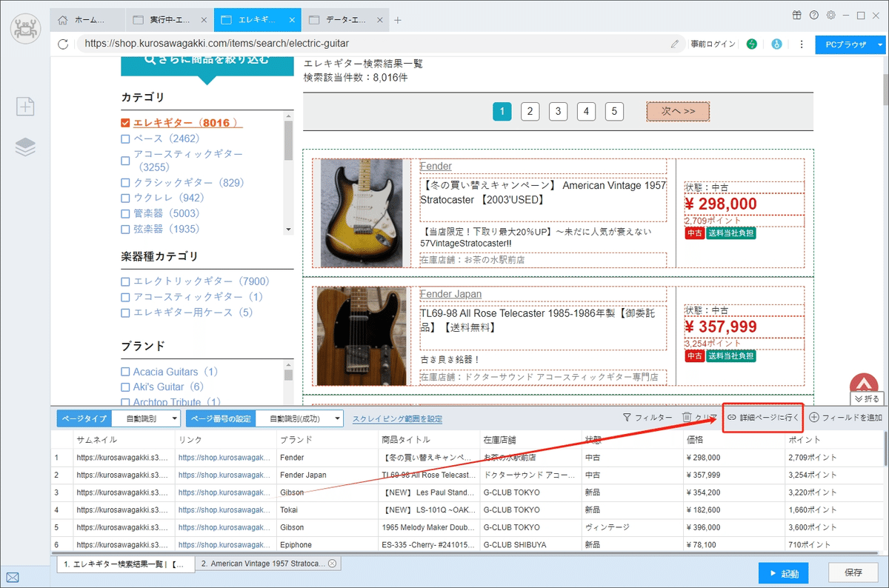Check the ベース（2462） checkbox
The height and width of the screenshot is (588, 889).
(125, 138)
